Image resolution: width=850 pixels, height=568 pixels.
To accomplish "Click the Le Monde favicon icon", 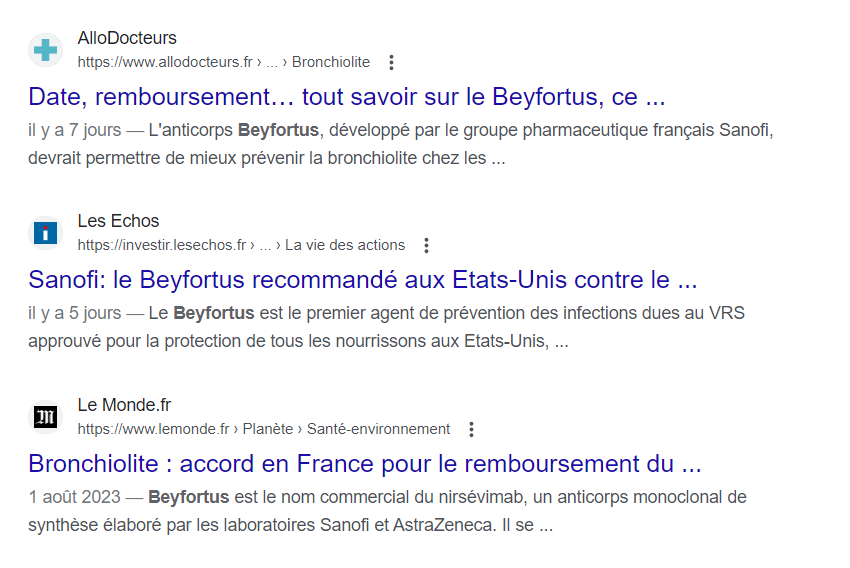I will (x=45, y=417).
